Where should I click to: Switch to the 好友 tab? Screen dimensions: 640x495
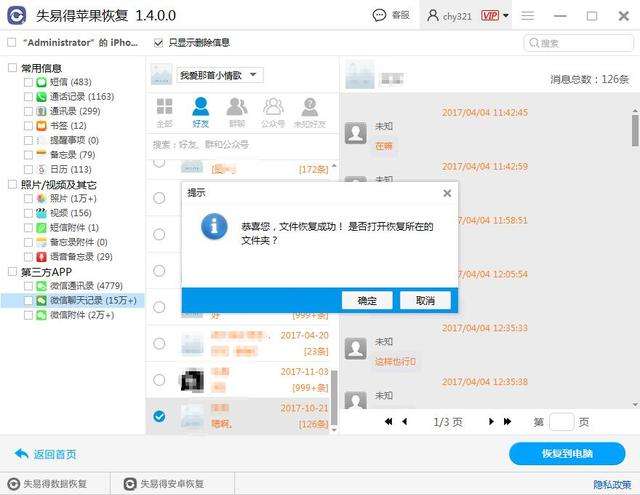[200, 112]
